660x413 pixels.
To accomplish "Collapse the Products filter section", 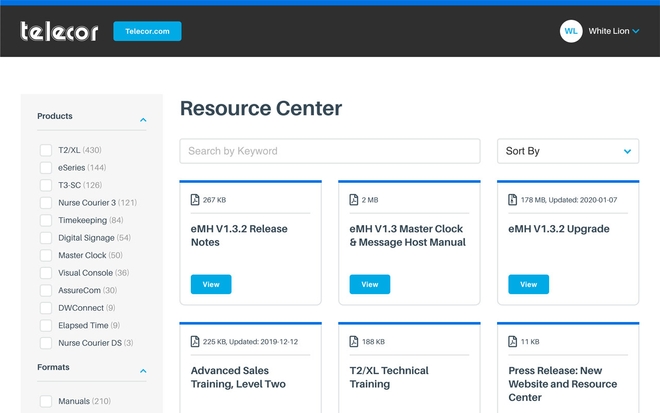I will coord(143,120).
